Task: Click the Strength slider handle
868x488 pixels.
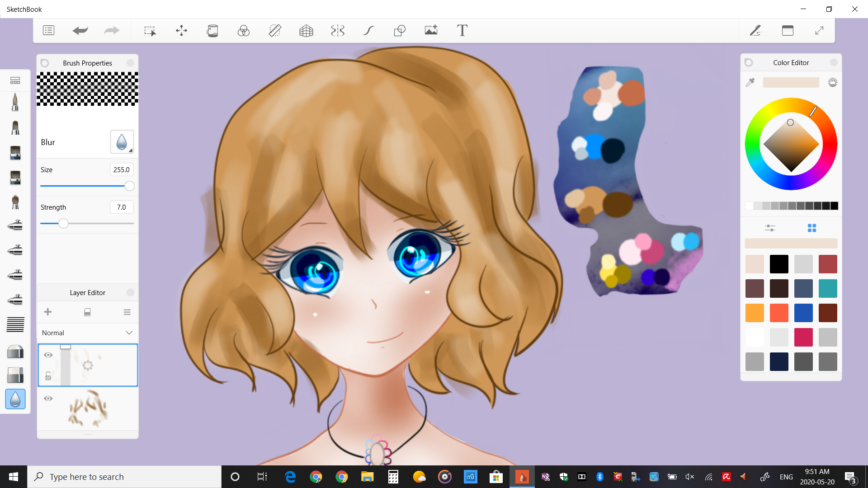Action: (63, 223)
